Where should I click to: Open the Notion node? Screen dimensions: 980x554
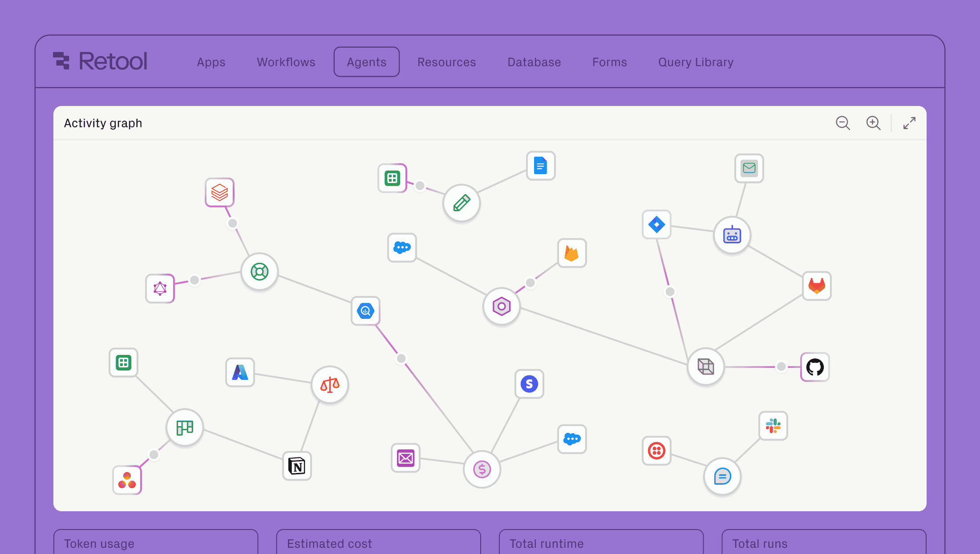pyautogui.click(x=296, y=467)
